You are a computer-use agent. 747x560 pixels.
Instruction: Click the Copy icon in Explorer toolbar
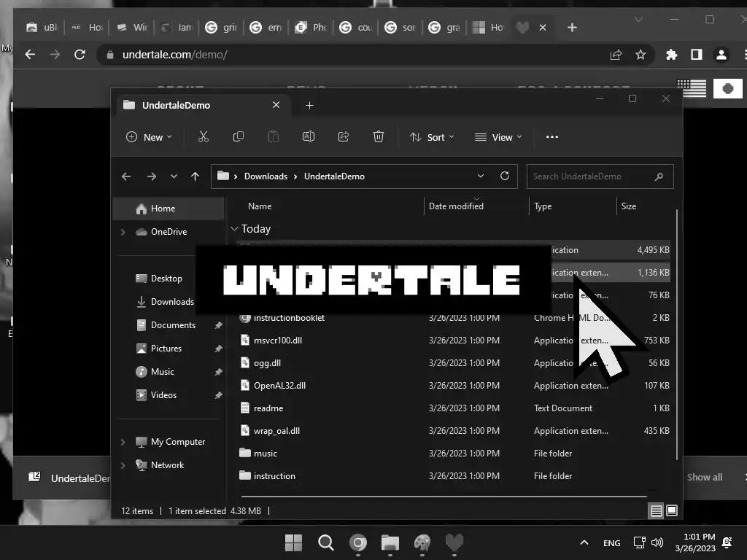[x=239, y=137]
